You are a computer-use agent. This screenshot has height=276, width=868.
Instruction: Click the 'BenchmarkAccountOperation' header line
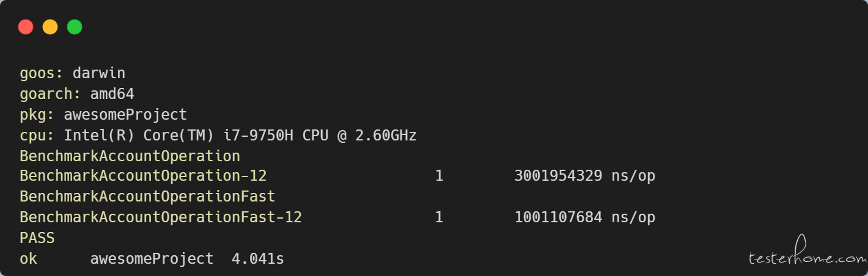(x=130, y=156)
